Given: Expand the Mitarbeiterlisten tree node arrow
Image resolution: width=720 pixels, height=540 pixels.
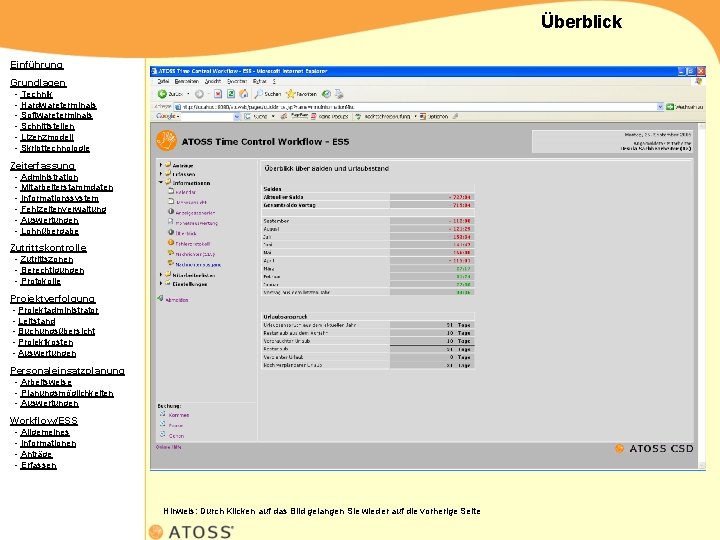Looking at the screenshot, I should pyautogui.click(x=161, y=275).
